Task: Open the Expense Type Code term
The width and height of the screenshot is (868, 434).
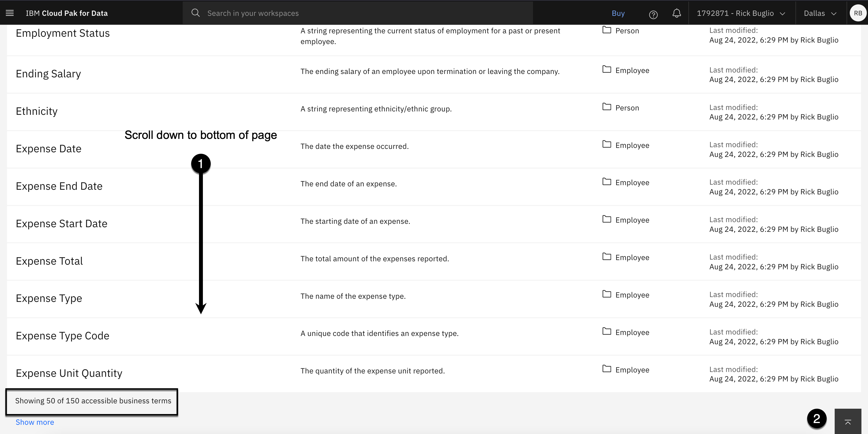Action: click(62, 336)
